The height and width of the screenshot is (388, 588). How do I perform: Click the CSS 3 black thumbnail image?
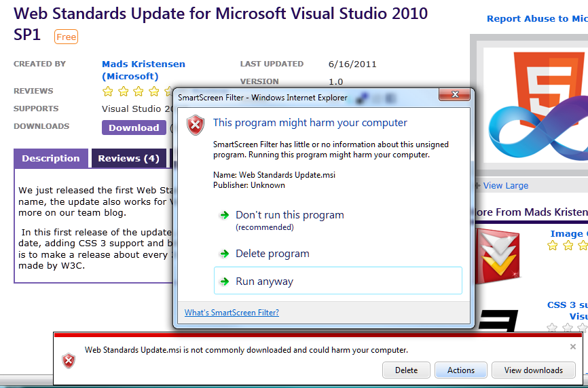498,321
